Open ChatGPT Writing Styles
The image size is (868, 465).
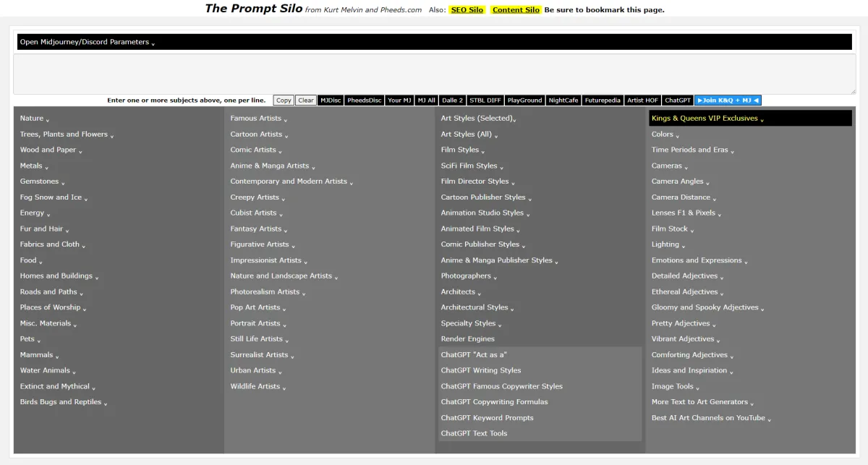pos(481,371)
